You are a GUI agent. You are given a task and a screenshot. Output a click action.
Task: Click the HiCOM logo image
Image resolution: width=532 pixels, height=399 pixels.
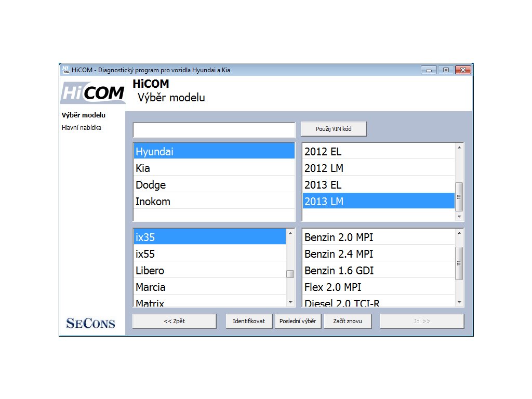[93, 92]
